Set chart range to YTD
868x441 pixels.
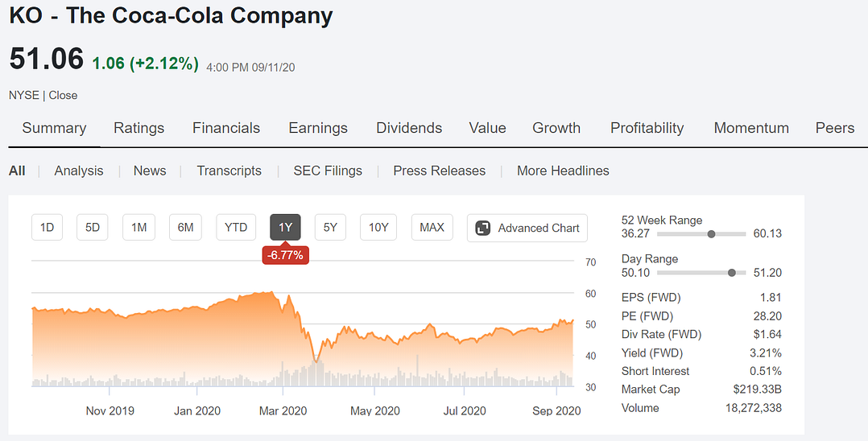coord(236,228)
